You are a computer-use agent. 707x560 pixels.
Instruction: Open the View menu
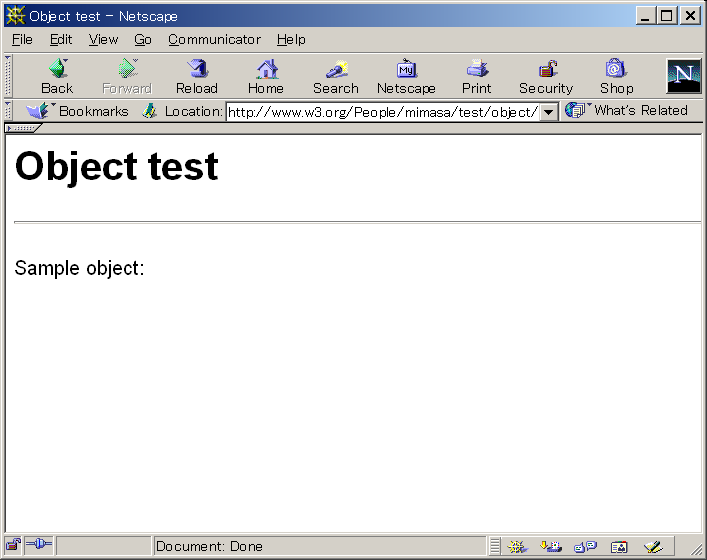[103, 40]
